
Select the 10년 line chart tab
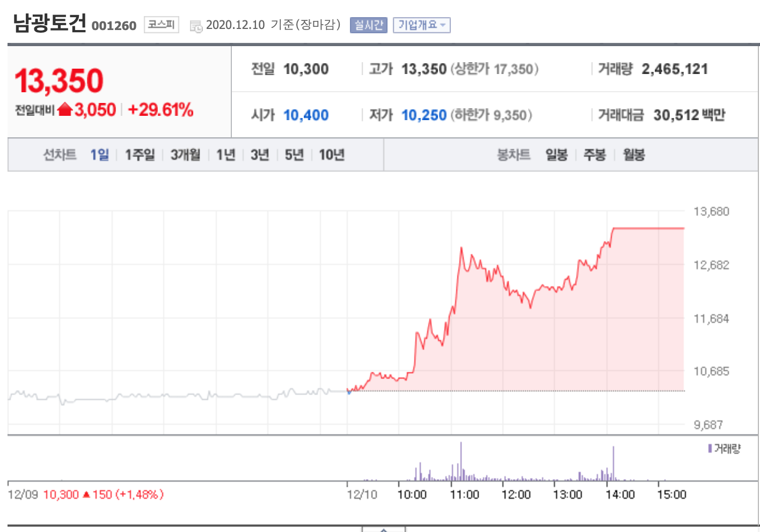(332, 155)
